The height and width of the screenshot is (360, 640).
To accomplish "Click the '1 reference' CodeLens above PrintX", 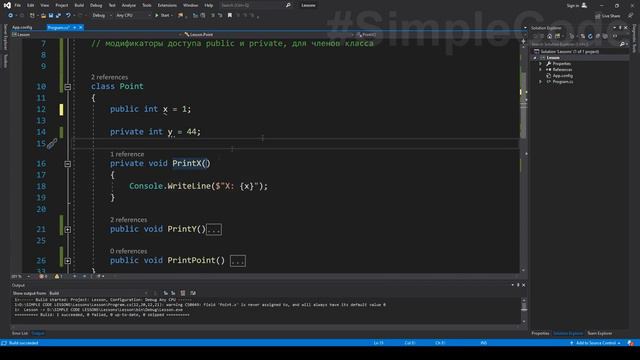I will [x=127, y=154].
